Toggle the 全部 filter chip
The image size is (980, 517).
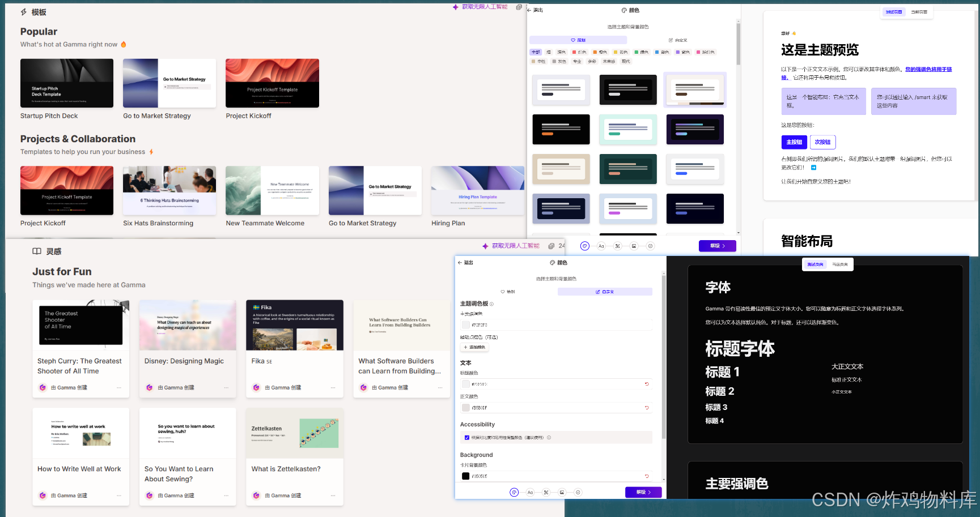[x=536, y=52]
